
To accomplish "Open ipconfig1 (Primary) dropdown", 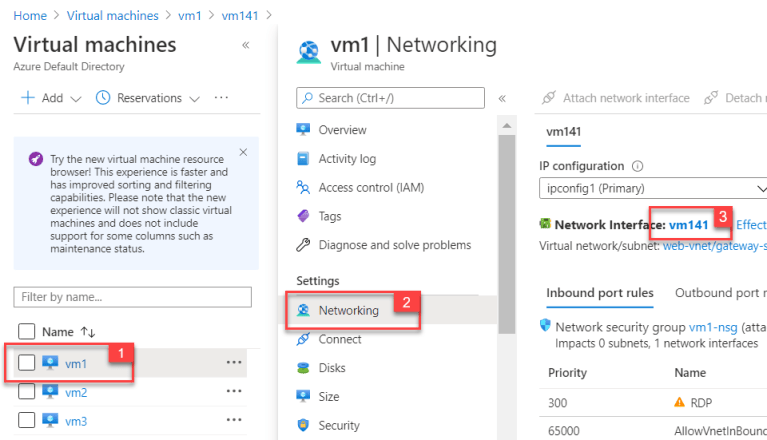I will pos(653,188).
